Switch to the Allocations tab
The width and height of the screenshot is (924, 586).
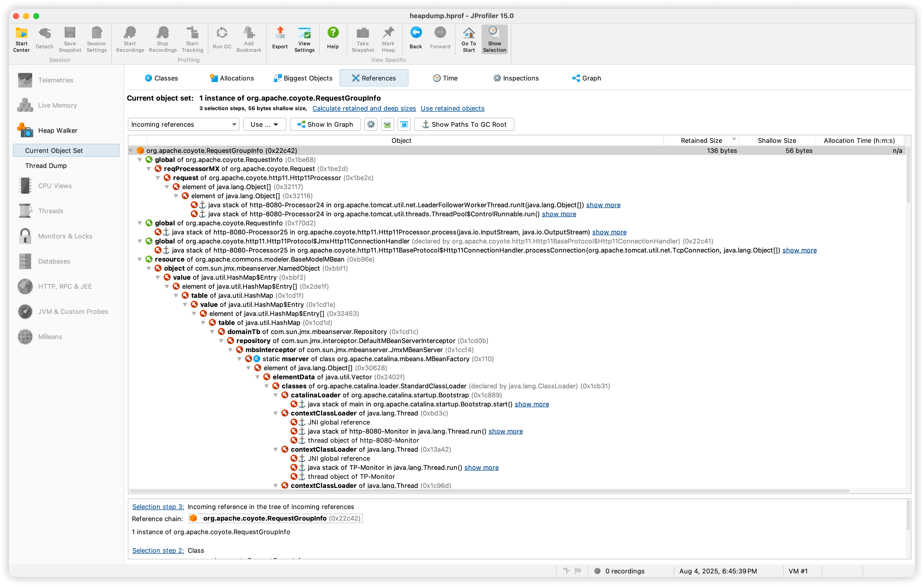[x=232, y=78]
